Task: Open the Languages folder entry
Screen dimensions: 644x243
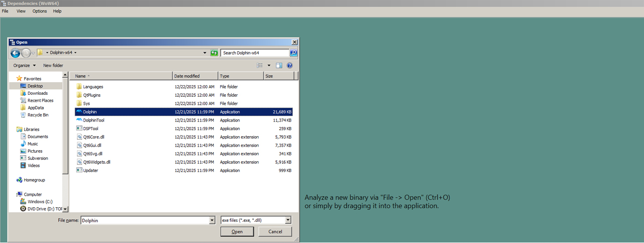Action: click(93, 87)
